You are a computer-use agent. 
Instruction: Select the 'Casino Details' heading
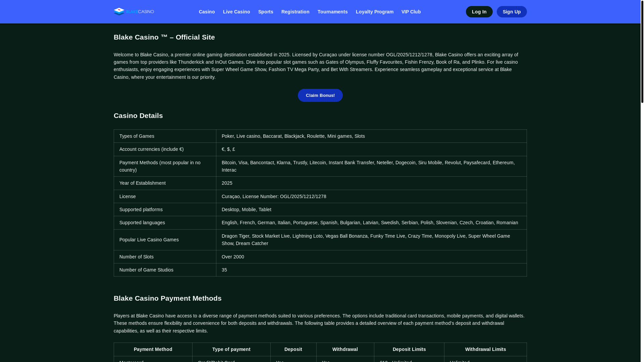(138, 116)
